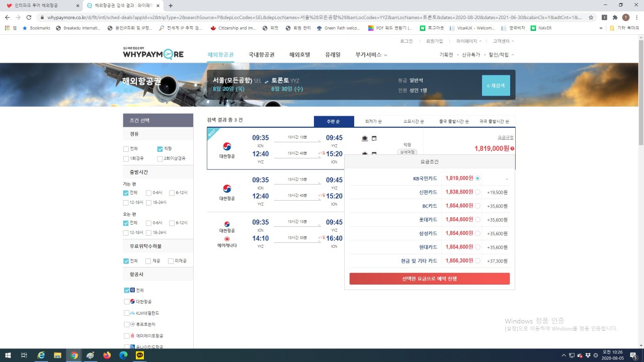Open the 마이페이지 dropdown

(469, 41)
